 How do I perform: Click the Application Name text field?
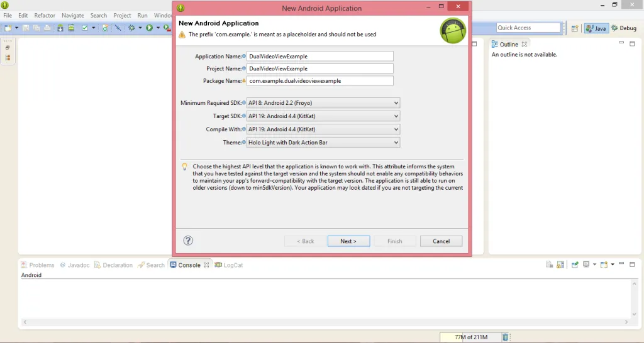click(x=320, y=56)
